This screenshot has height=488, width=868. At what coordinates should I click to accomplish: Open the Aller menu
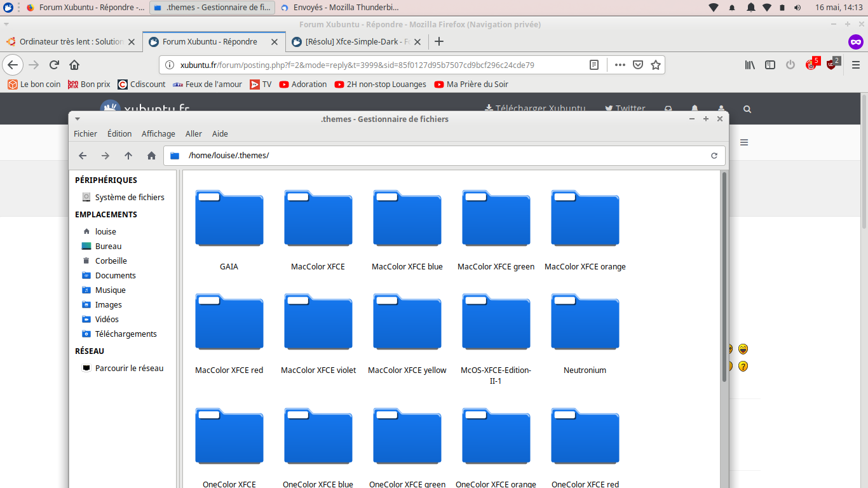[x=194, y=133]
